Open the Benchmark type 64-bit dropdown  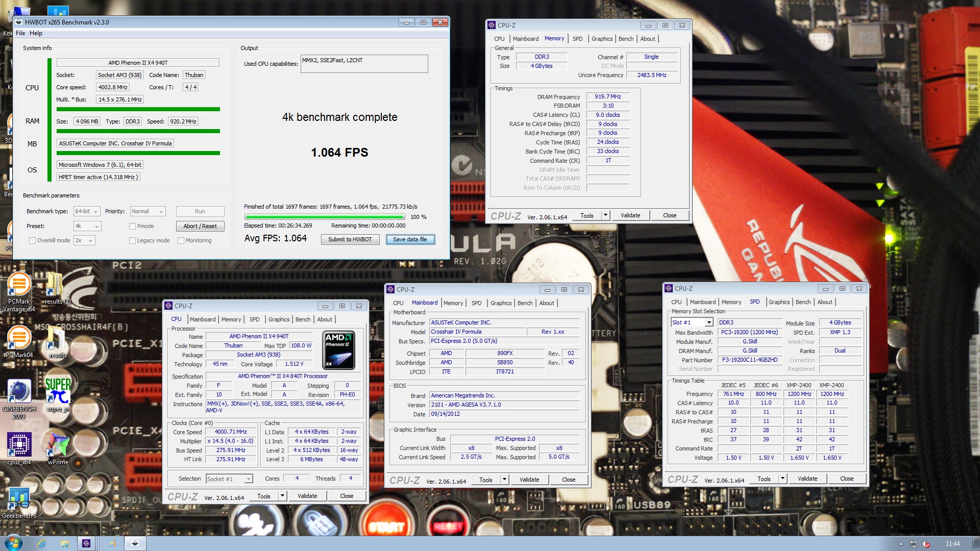coord(87,211)
